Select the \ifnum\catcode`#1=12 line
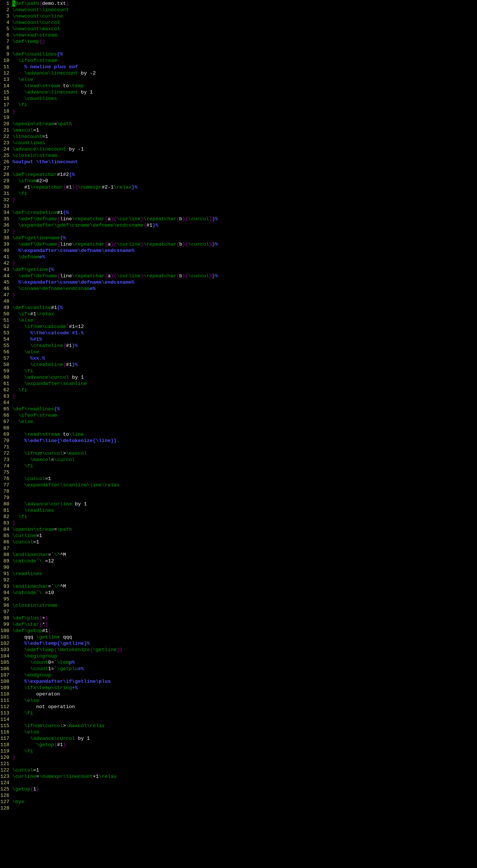Screen dimensions: 477x868 tap(54, 326)
